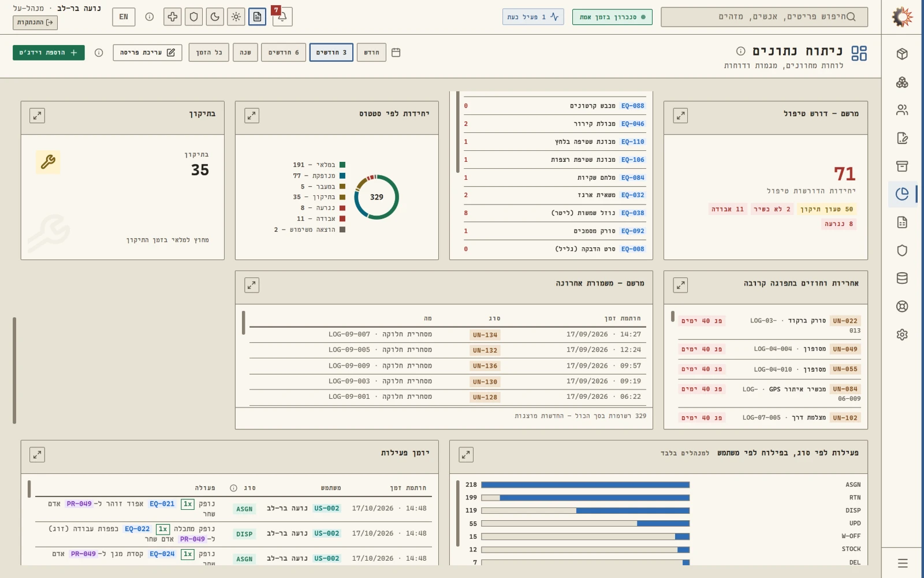The image size is (924, 578).
Task: Open the equipment cube icon in sidebar
Action: pyautogui.click(x=902, y=54)
